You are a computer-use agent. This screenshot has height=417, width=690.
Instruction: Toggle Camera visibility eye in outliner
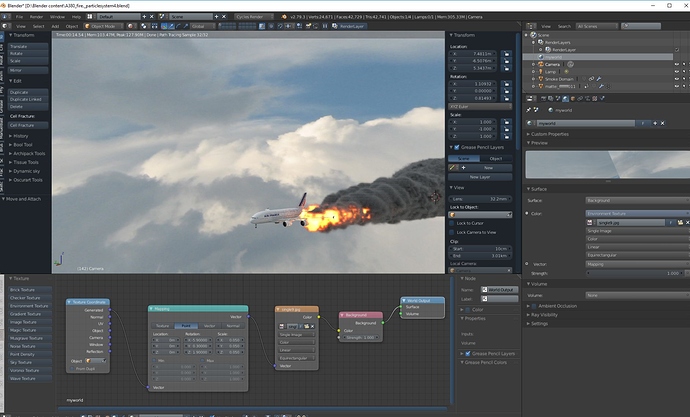[x=676, y=64]
